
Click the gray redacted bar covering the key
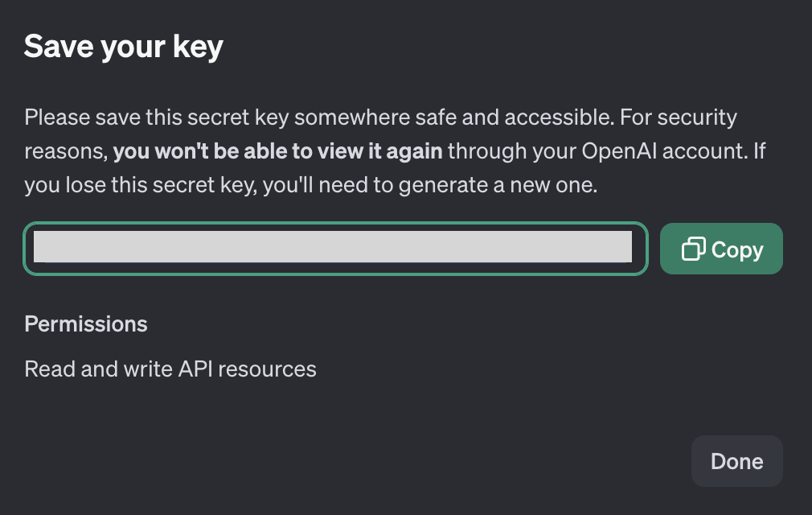(x=332, y=247)
